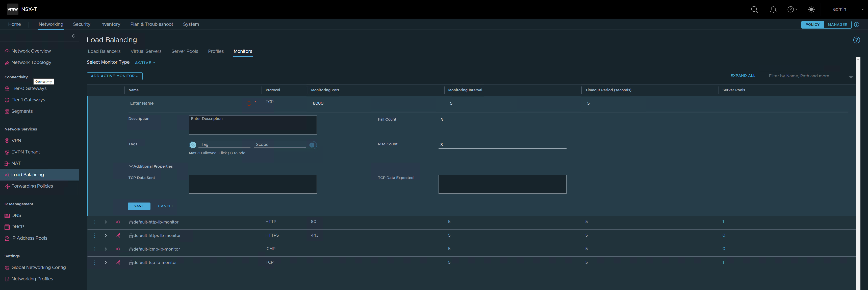Open Tier-1 Gateways in sidebar
The width and height of the screenshot is (868, 290).
pyautogui.click(x=28, y=100)
